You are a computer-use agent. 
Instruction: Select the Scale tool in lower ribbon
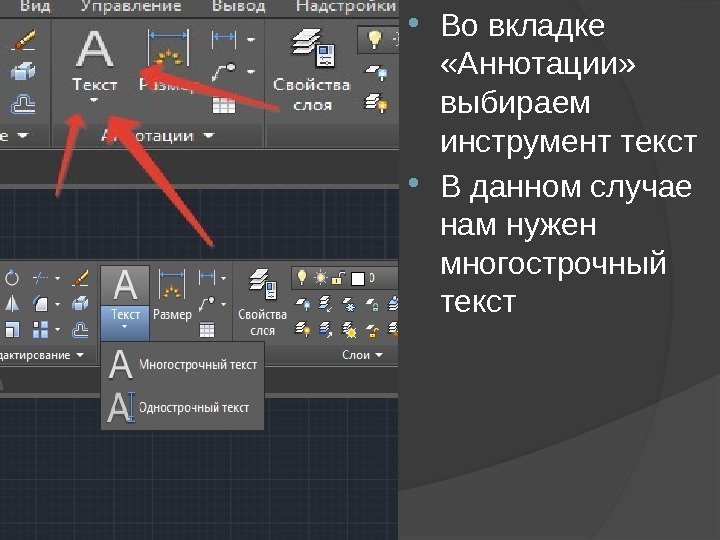(x=12, y=329)
